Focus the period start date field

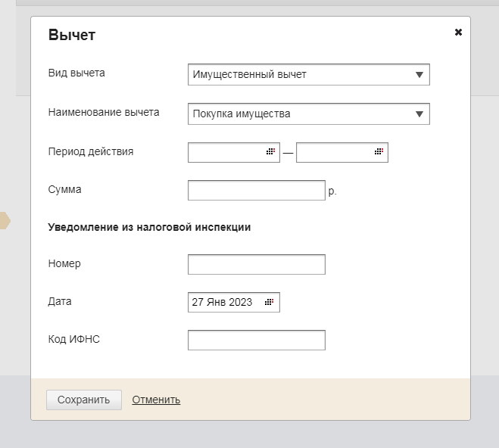pos(226,152)
